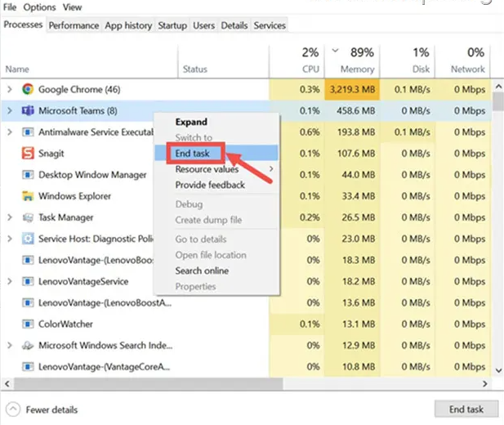Click the 458.6 MB memory value
The image size is (504, 425).
(356, 111)
